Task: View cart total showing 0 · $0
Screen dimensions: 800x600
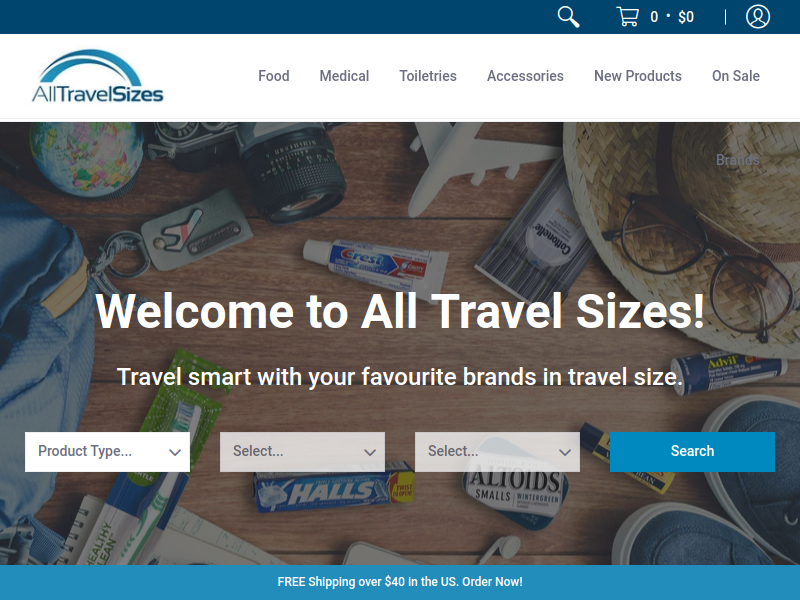Action: pos(671,17)
